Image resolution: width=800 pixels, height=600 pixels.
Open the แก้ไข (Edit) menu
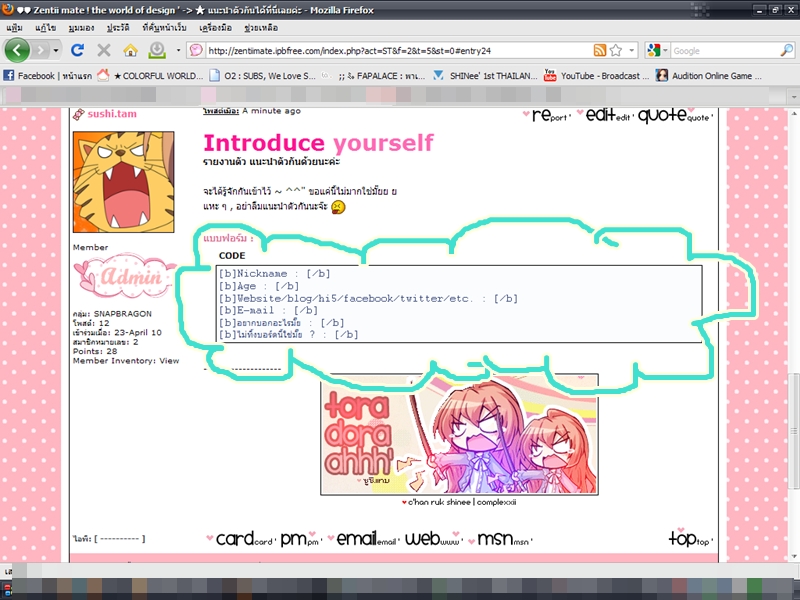pyautogui.click(x=45, y=28)
